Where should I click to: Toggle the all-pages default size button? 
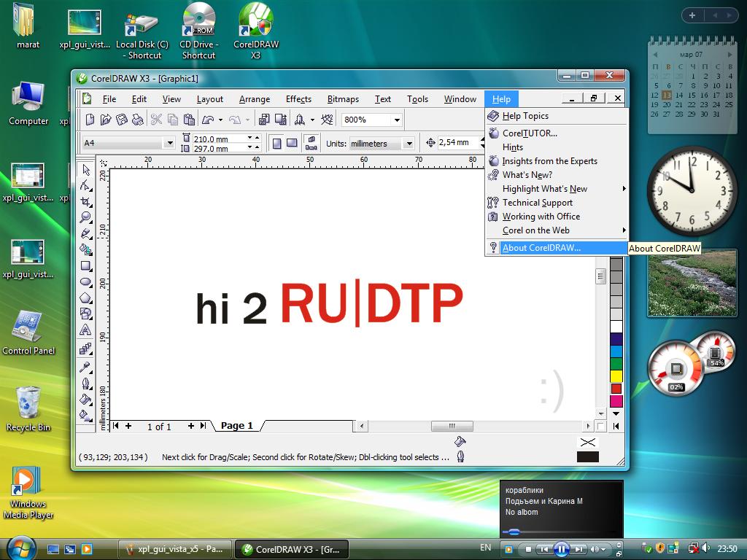point(311,143)
